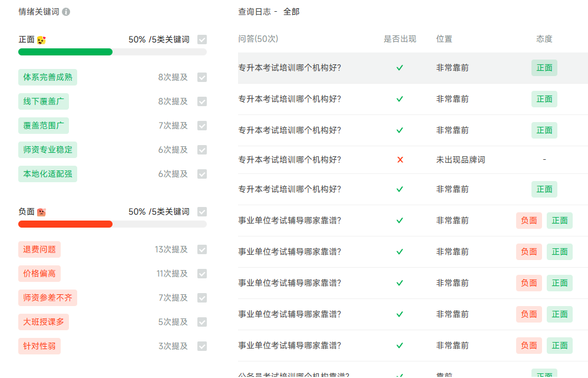Viewport: 588px width, 378px height.
Task: Click the red X icon for missing brand
Action: [x=400, y=160]
